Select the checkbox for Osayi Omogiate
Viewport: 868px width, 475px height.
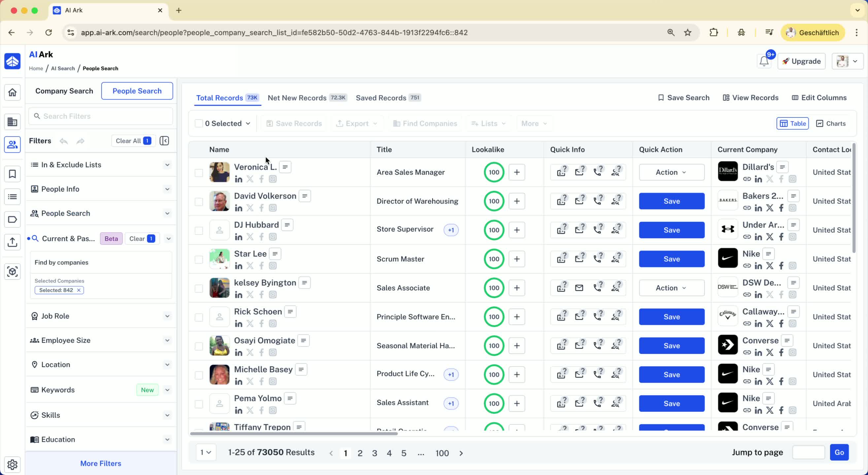click(x=199, y=346)
